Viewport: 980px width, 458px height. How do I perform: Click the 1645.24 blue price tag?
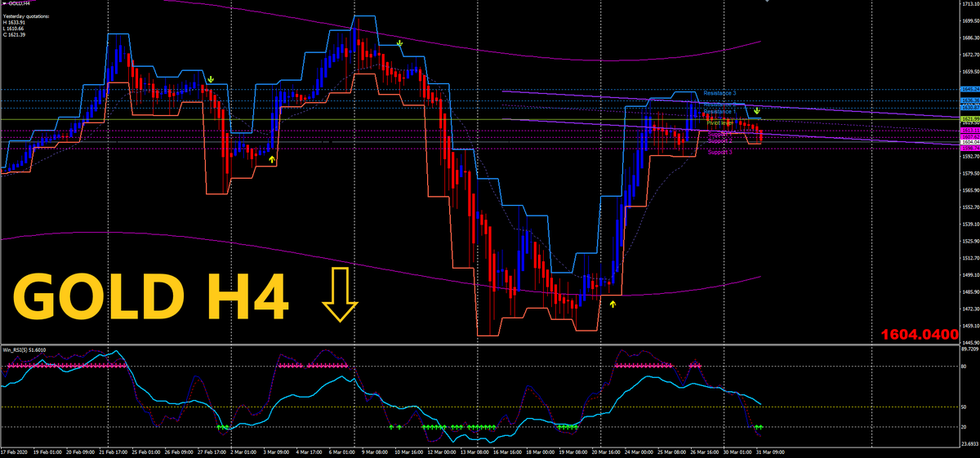click(971, 89)
